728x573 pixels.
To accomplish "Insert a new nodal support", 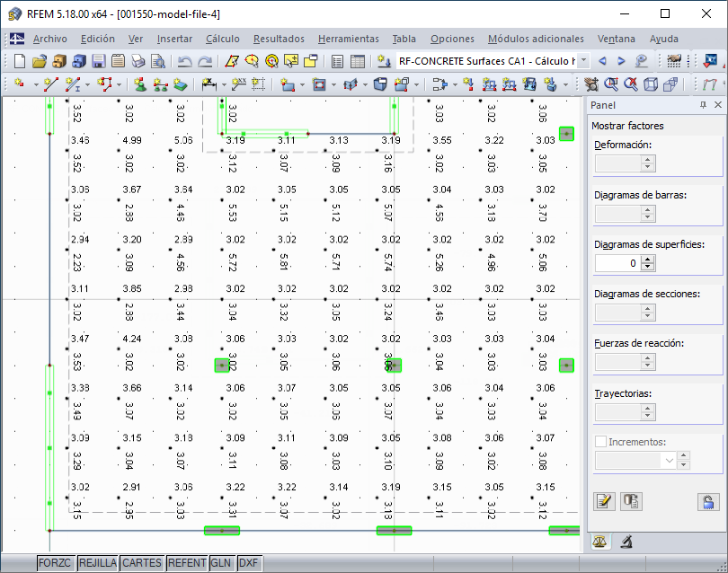I will pyautogui.click(x=140, y=84).
